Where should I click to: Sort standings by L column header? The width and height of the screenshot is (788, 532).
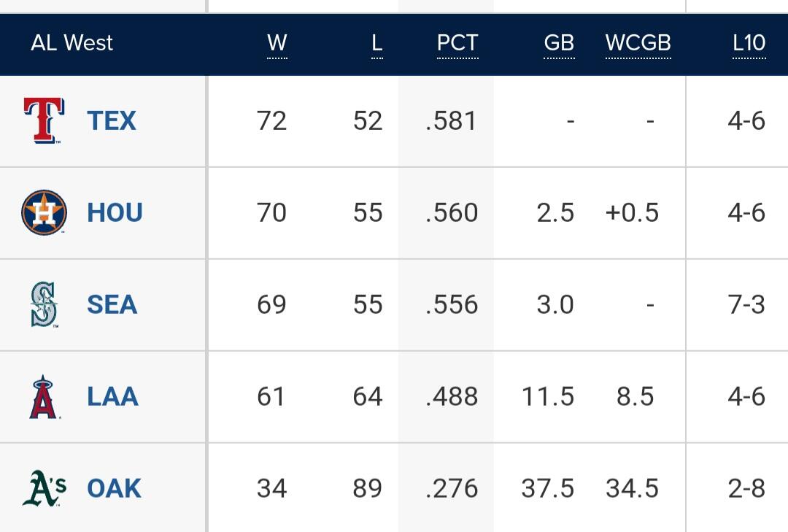[376, 43]
